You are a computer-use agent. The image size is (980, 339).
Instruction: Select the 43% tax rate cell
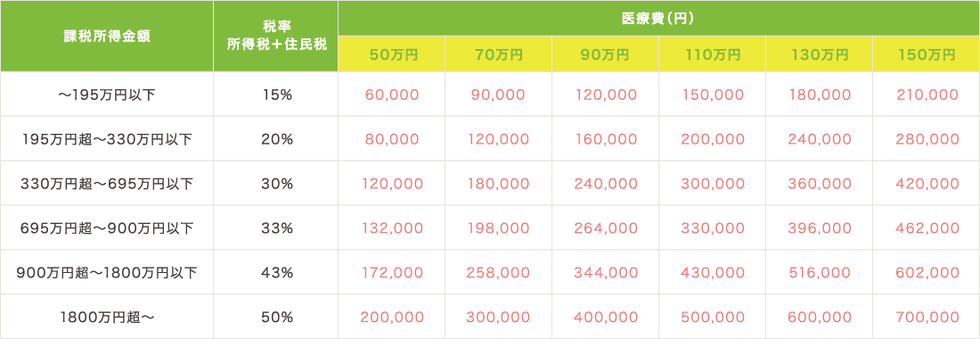(275, 272)
